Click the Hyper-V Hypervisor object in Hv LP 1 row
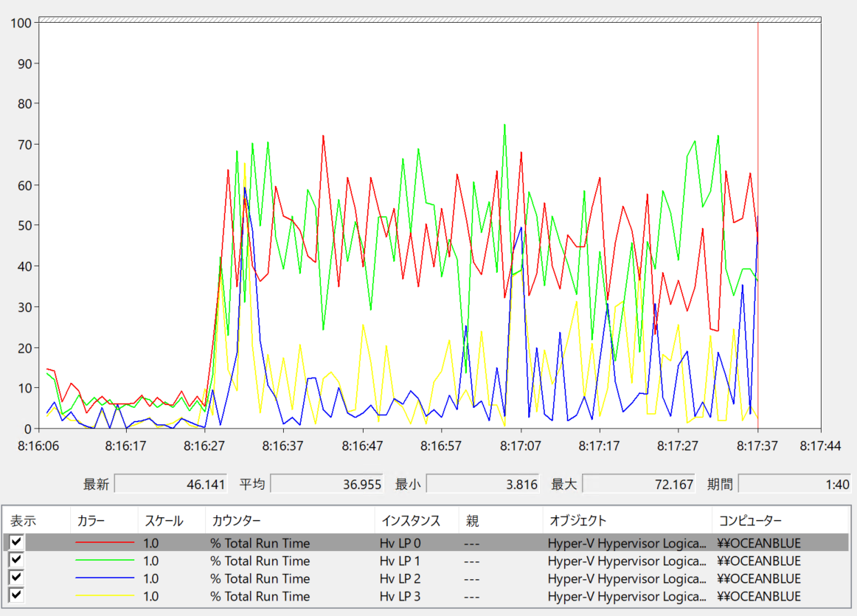Viewport: 857px width, 616px height. [x=627, y=561]
